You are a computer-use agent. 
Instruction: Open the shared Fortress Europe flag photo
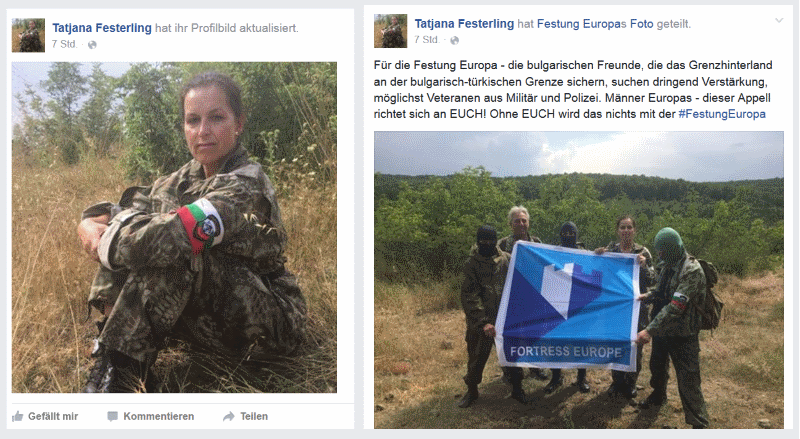(579, 280)
